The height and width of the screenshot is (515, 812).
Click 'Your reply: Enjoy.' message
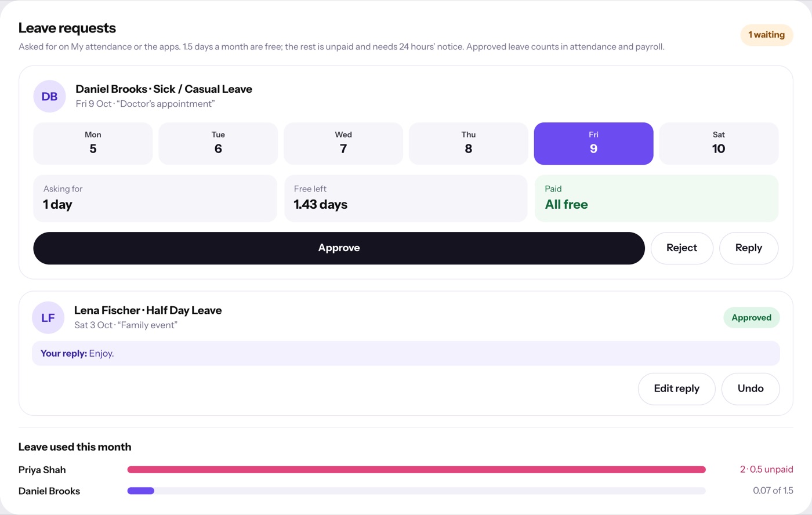click(x=406, y=353)
